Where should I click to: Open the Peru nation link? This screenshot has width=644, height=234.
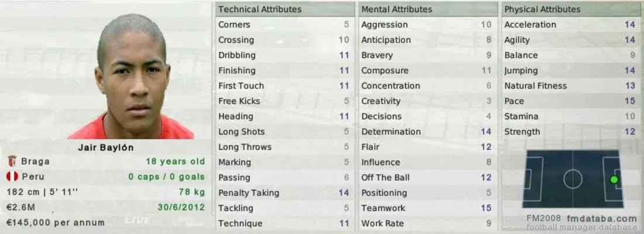coord(32,177)
